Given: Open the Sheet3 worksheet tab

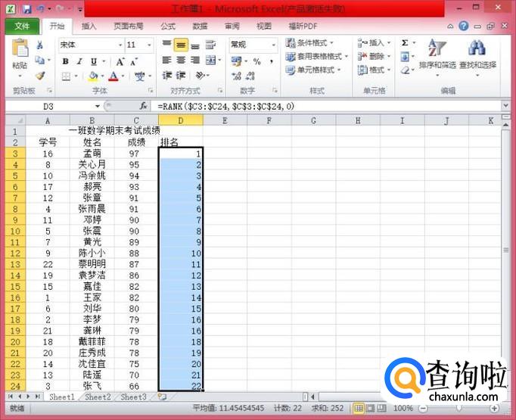Looking at the screenshot, I should coord(133,397).
